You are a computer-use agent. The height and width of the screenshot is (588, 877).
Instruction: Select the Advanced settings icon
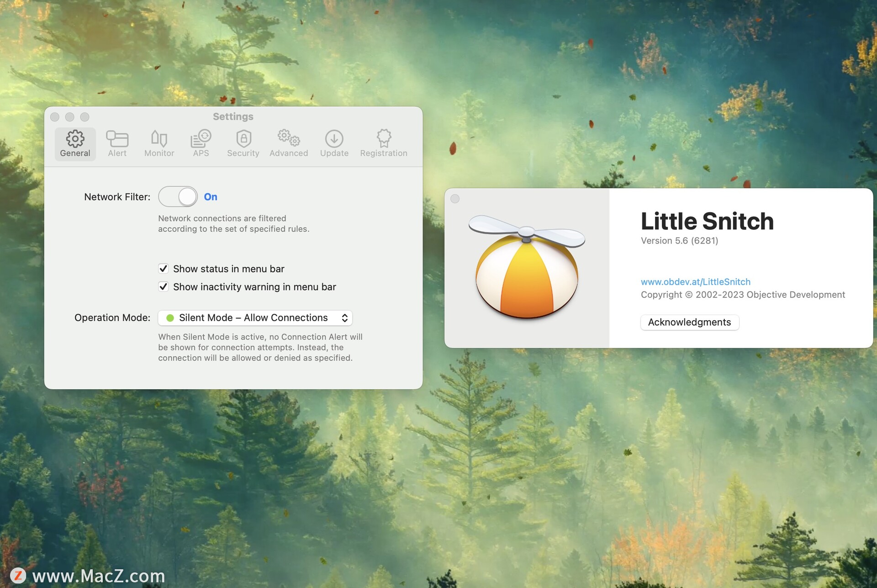(x=288, y=143)
